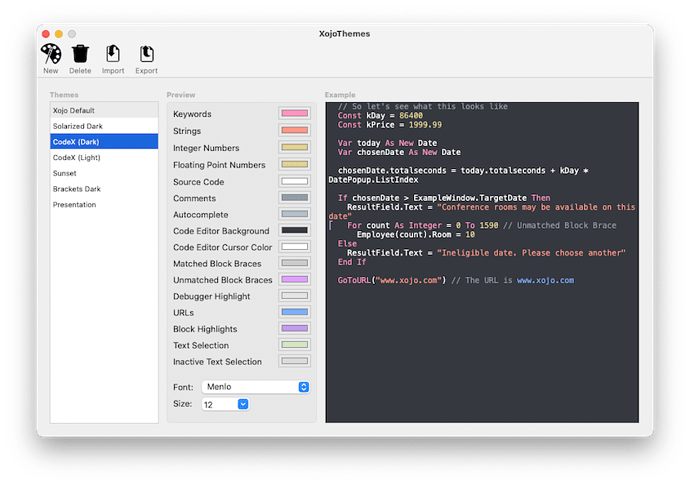690x485 pixels.
Task: Open the Source Code color swatch
Action: [294, 181]
